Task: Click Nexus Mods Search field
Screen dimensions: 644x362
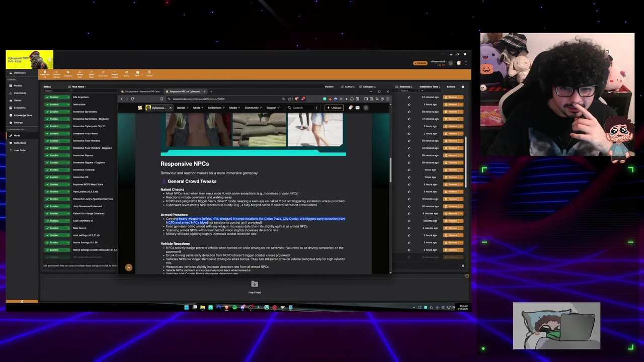Action: click(x=302, y=108)
